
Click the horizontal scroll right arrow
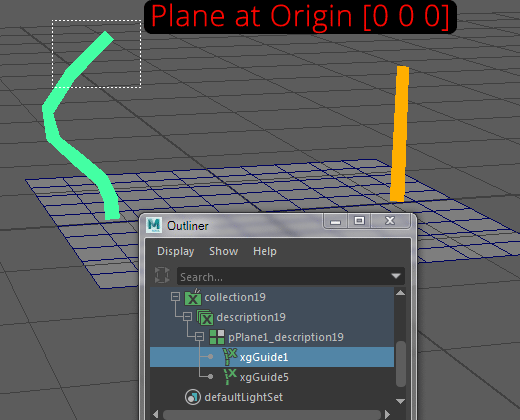(387, 414)
